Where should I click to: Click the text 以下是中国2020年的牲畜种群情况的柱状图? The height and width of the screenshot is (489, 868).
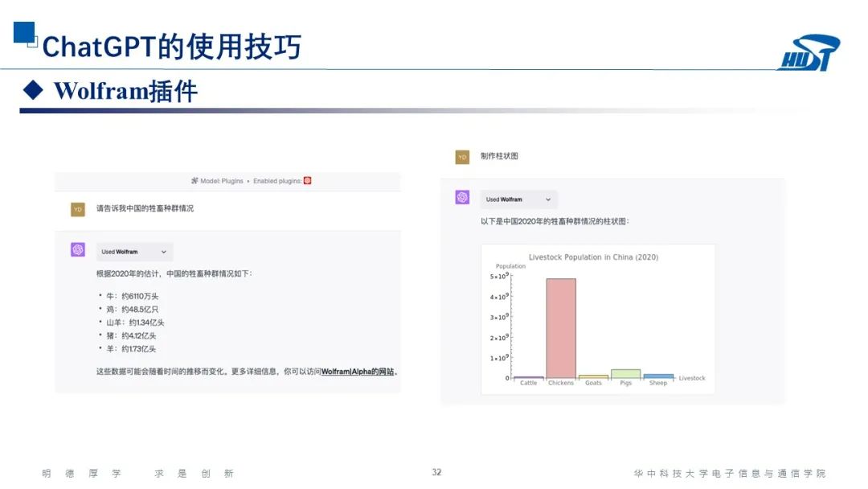tap(555, 221)
